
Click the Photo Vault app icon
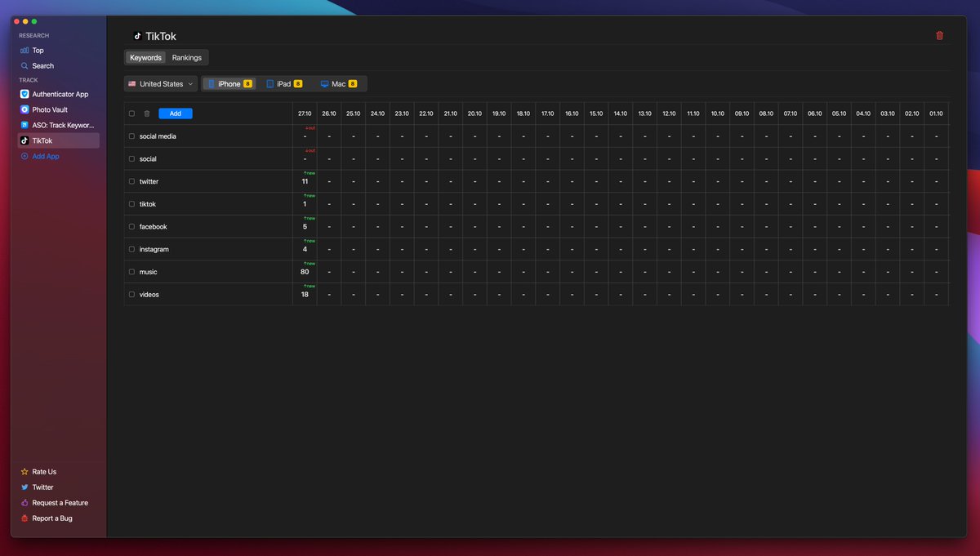point(24,109)
